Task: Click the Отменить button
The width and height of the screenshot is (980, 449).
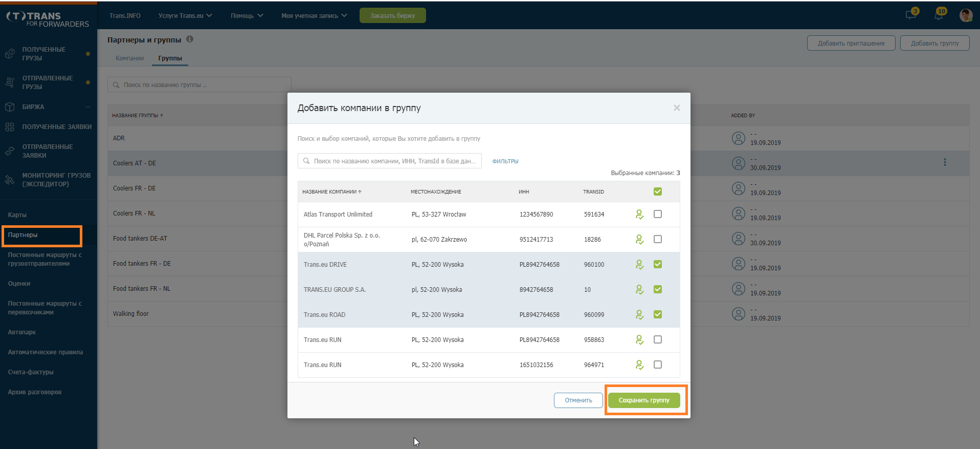Action: click(578, 400)
